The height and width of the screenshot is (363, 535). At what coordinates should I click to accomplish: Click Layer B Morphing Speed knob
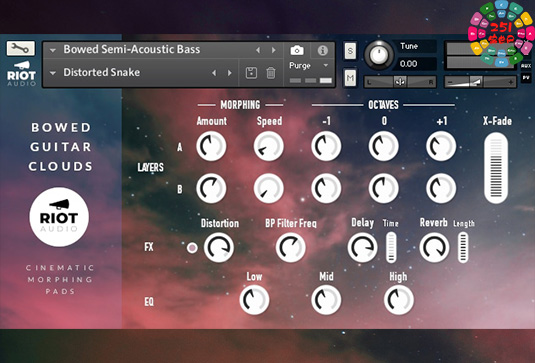pos(269,188)
